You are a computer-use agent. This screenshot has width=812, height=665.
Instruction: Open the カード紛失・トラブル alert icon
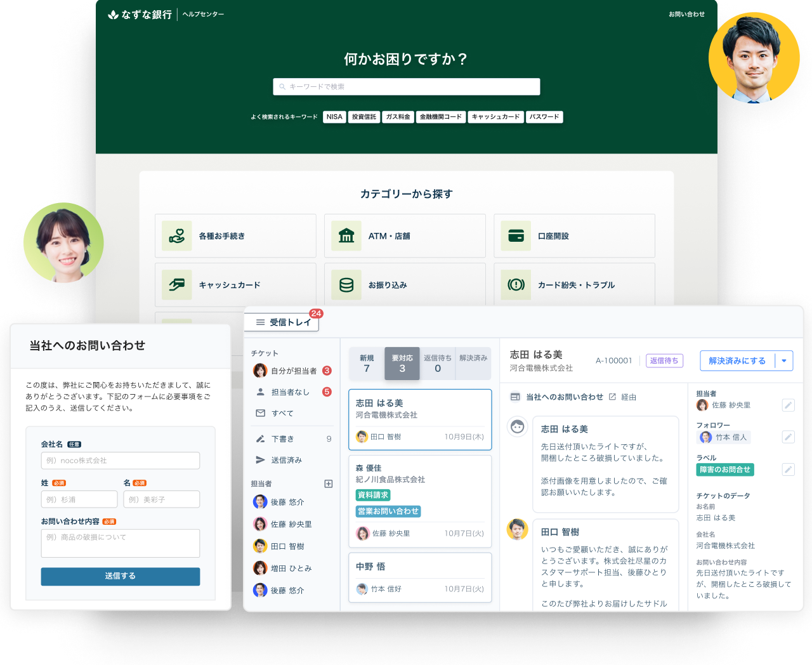pyautogui.click(x=516, y=285)
